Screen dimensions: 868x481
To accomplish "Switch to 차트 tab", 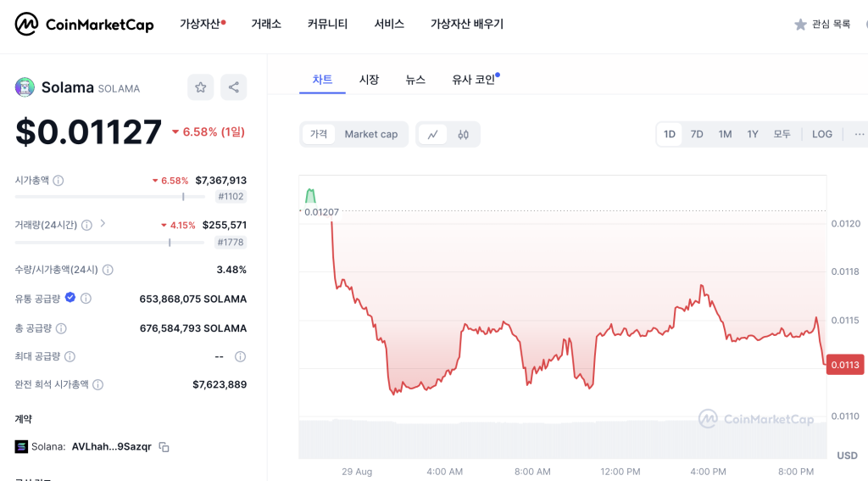I will pos(322,80).
